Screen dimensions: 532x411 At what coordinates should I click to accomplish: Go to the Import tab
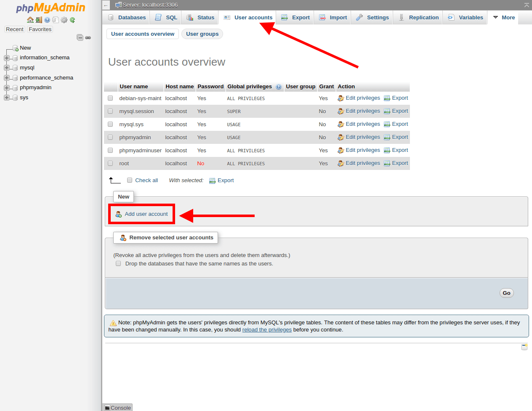click(333, 17)
